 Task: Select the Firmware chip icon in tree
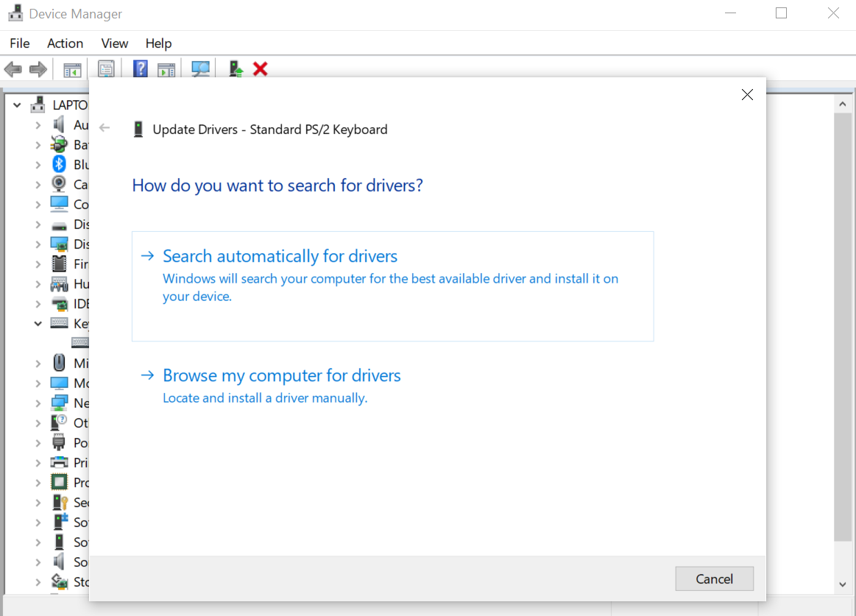tap(59, 263)
